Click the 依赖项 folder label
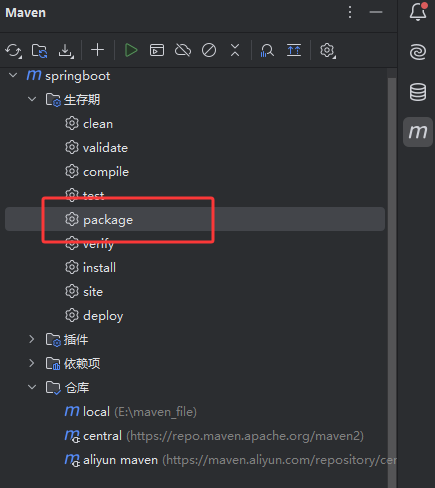 pyautogui.click(x=82, y=363)
